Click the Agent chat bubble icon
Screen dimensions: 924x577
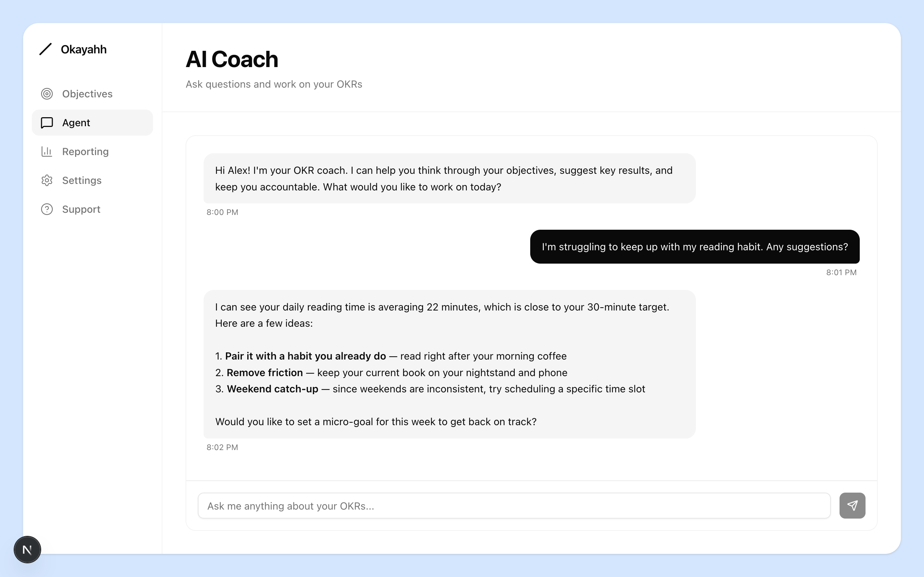point(47,123)
